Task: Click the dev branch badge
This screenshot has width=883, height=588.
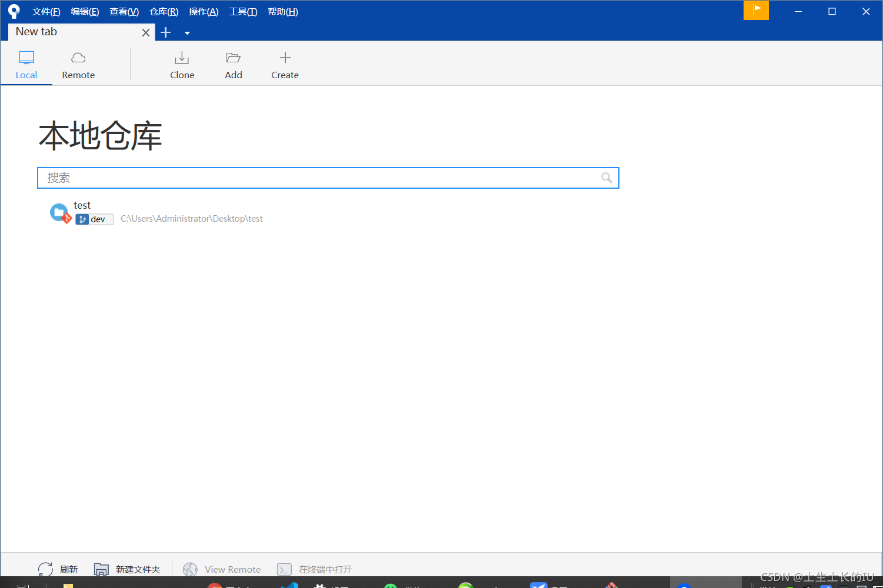Action: 94,219
